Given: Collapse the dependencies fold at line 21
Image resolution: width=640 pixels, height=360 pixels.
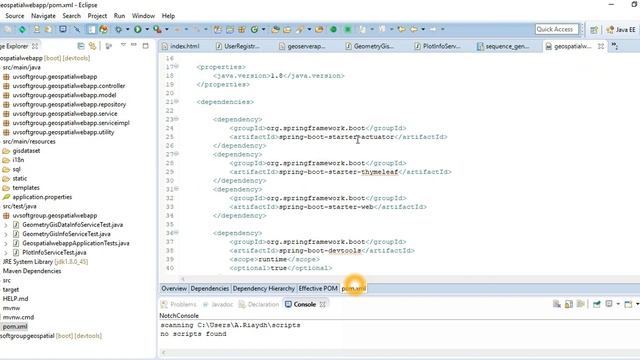Looking at the screenshot, I should 177,101.
